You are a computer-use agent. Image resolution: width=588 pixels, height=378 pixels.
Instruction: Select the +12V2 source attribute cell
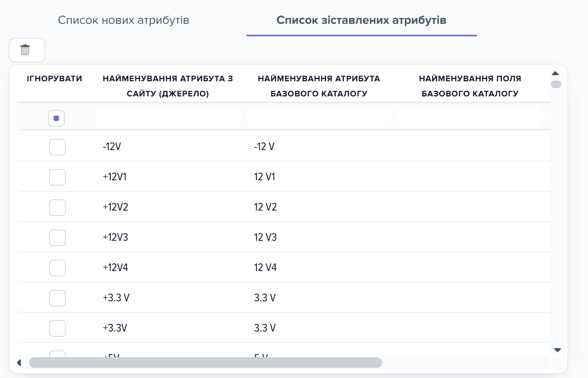(168, 207)
